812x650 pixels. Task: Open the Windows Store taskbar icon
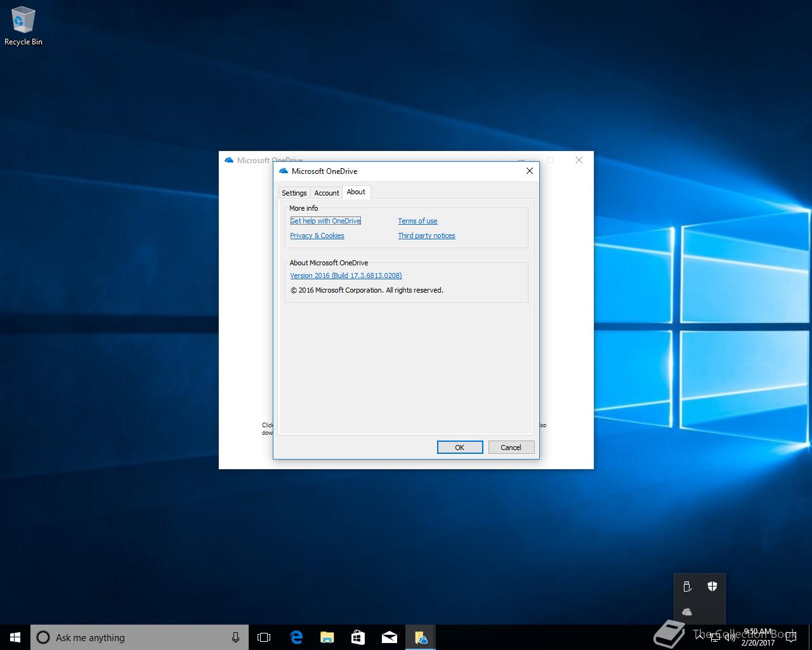(358, 637)
